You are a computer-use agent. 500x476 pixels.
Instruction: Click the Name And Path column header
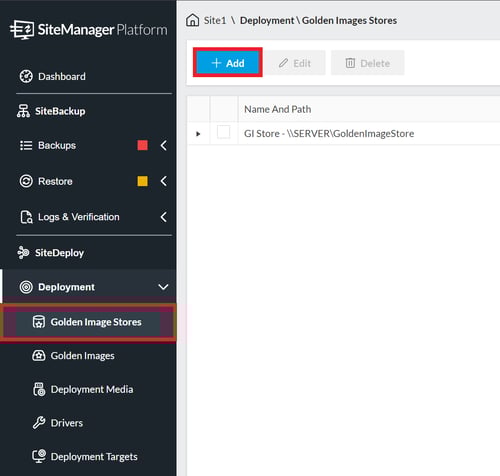click(x=278, y=109)
